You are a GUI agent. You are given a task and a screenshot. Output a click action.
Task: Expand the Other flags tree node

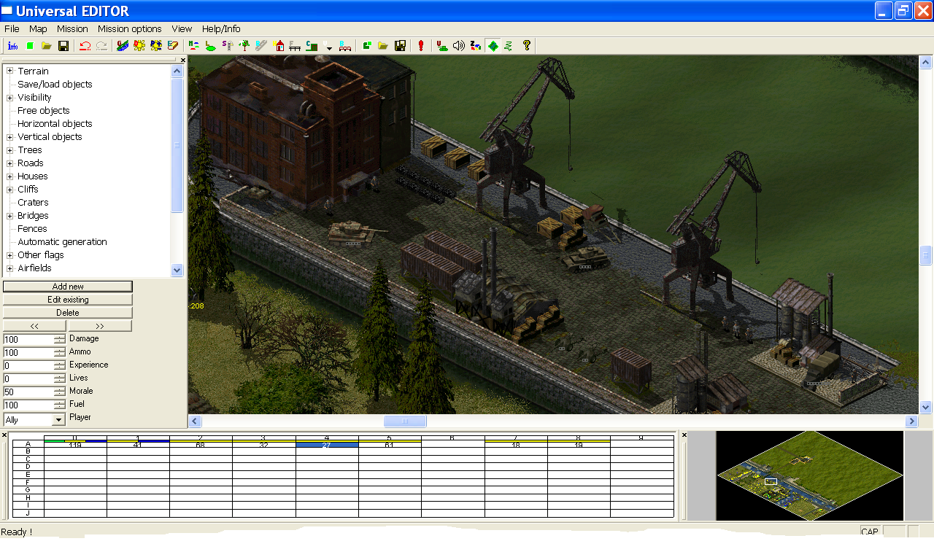(10, 254)
